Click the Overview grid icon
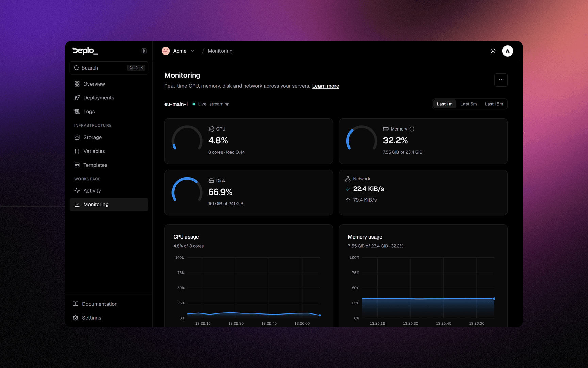588x368 pixels. [77, 84]
